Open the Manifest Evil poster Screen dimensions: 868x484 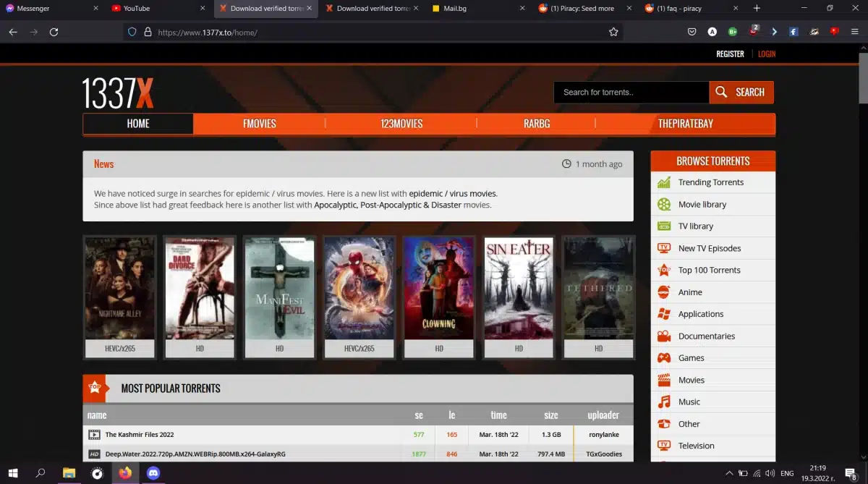tap(279, 288)
